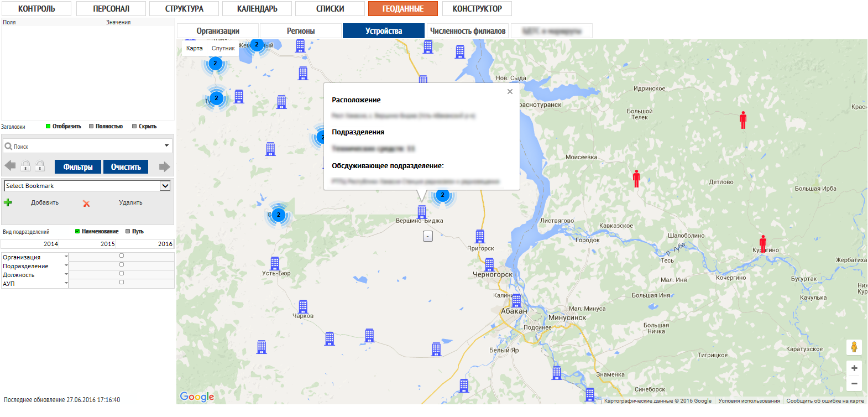Click the lock selections icon

pyautogui.click(x=25, y=165)
